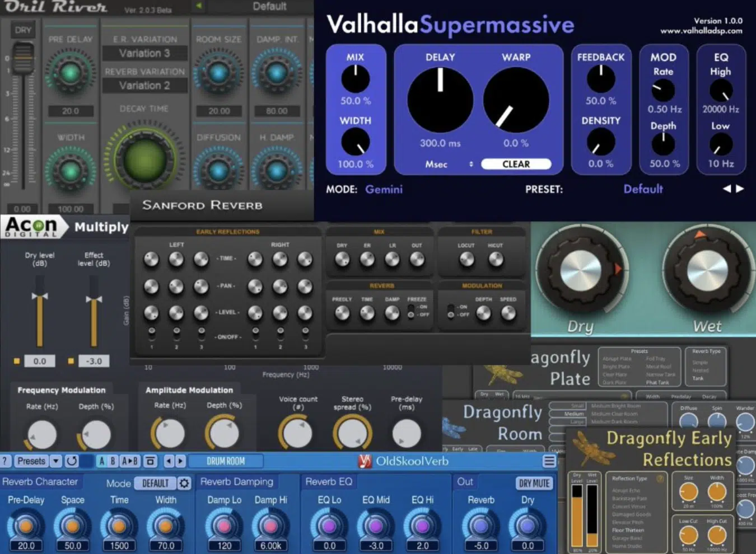Click the Valhalla FEEDBACK knob
The width and height of the screenshot is (756, 554).
601,79
